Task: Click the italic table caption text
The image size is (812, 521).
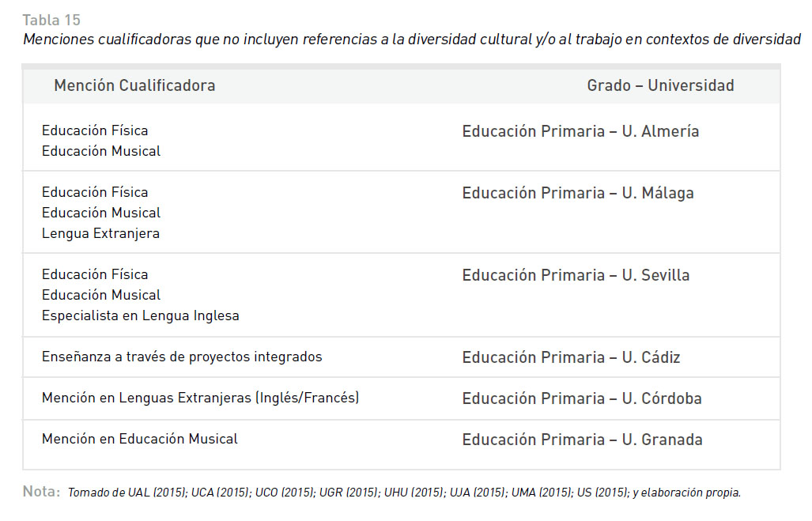Action: (412, 40)
